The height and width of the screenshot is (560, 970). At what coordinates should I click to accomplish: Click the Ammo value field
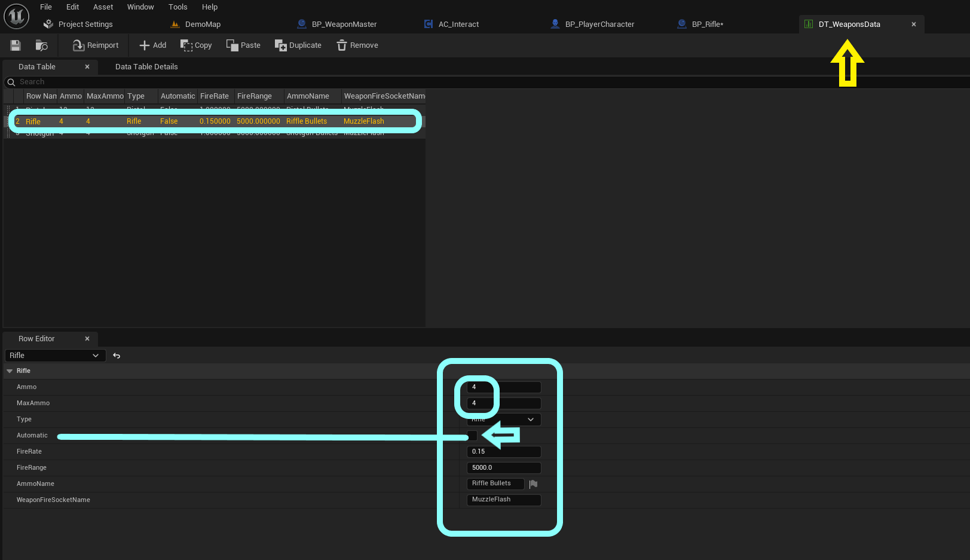504,387
